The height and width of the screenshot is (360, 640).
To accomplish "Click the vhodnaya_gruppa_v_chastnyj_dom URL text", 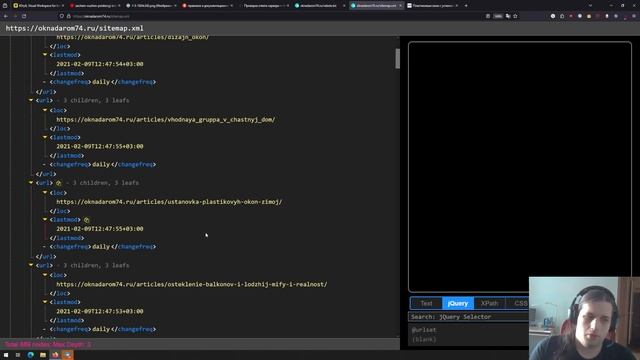I will [166, 120].
